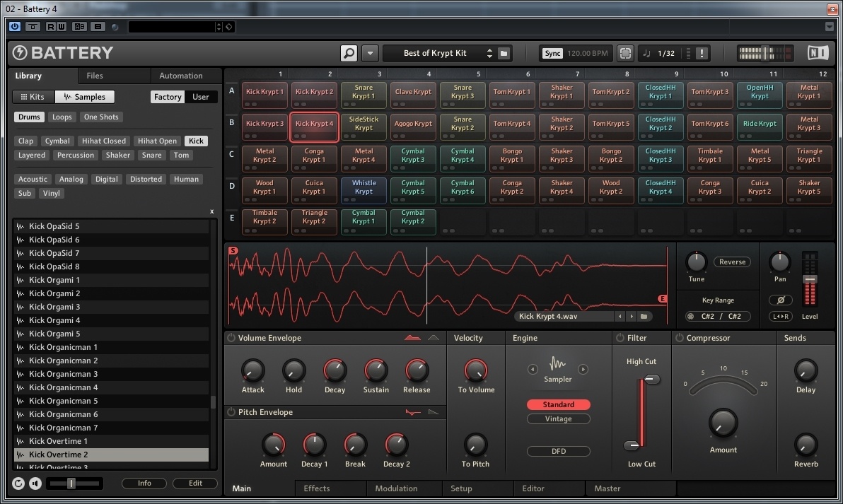Screen dimensions: 843x504
Task: Toggle the Sync tempo button
Action: [552, 53]
